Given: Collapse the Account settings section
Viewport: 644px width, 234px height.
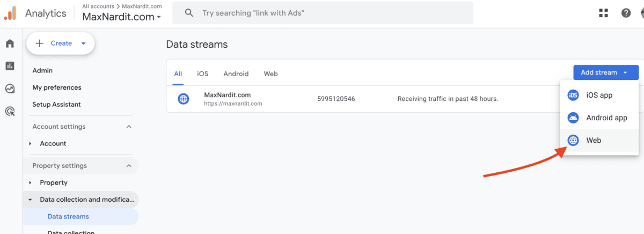Looking at the screenshot, I should [129, 127].
